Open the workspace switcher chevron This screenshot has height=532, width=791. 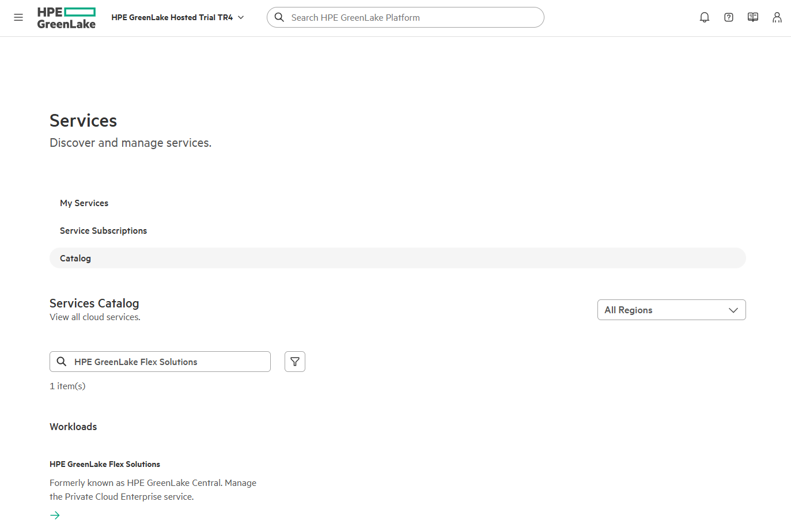[x=241, y=17]
